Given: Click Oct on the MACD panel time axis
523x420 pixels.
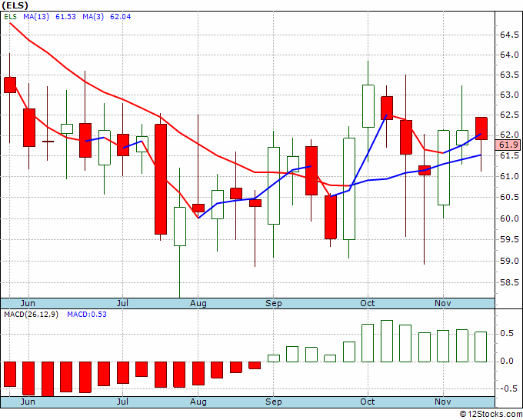Looking at the screenshot, I should 368,402.
